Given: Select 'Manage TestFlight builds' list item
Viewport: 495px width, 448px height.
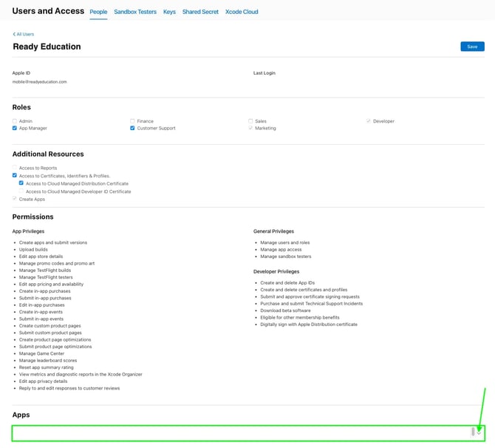Looking at the screenshot, I should tap(45, 271).
